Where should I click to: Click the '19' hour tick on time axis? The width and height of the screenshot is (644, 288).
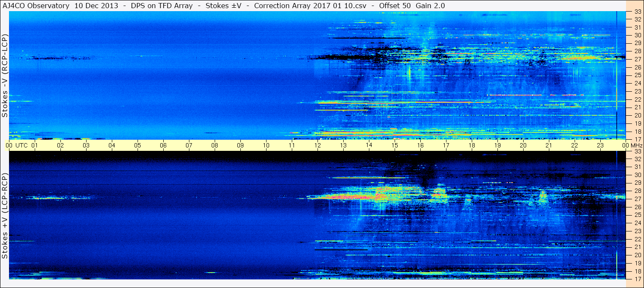pos(497,145)
